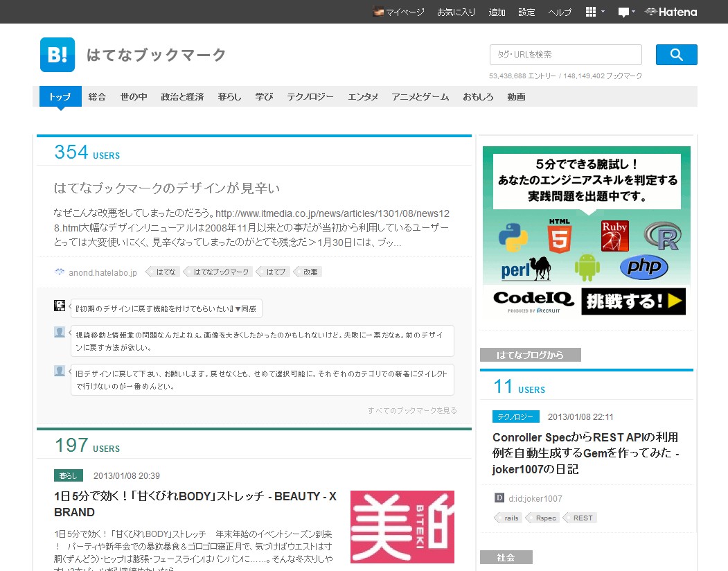The width and height of the screenshot is (728, 571).
Task: Click the はてなブックマーク tag
Action: pos(218,272)
